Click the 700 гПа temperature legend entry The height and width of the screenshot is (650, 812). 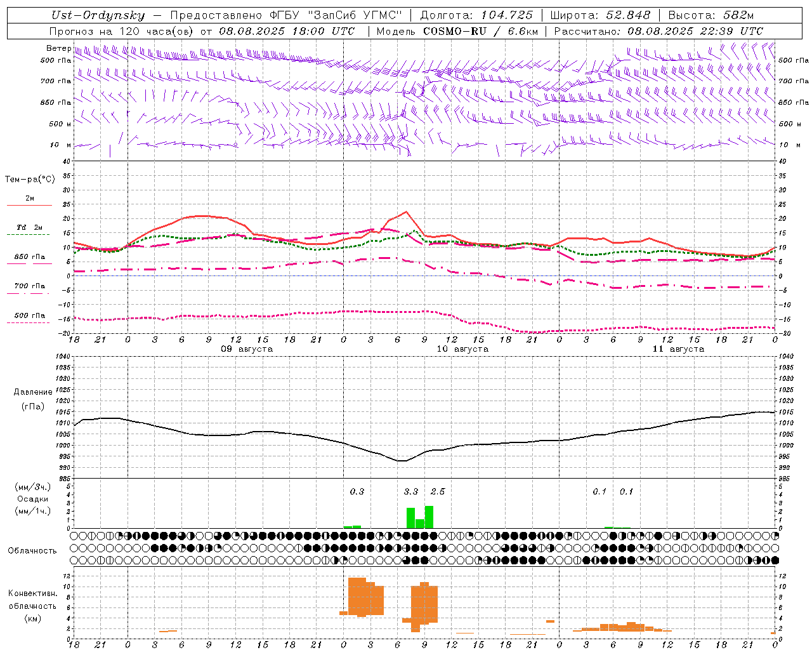(30, 286)
